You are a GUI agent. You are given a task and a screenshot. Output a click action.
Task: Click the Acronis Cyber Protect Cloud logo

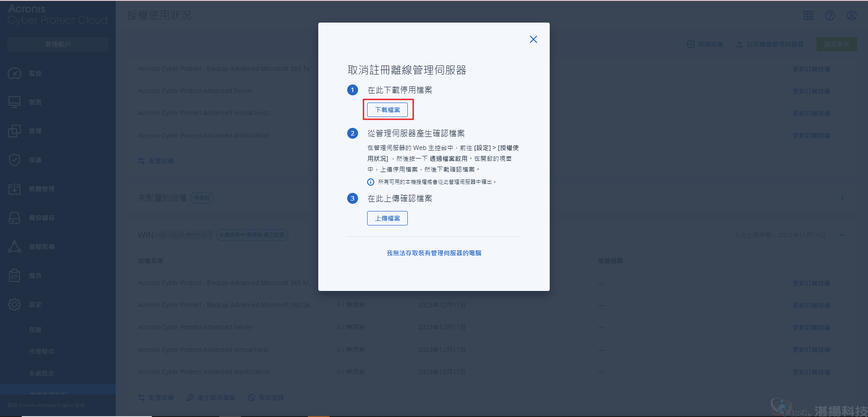(57, 14)
